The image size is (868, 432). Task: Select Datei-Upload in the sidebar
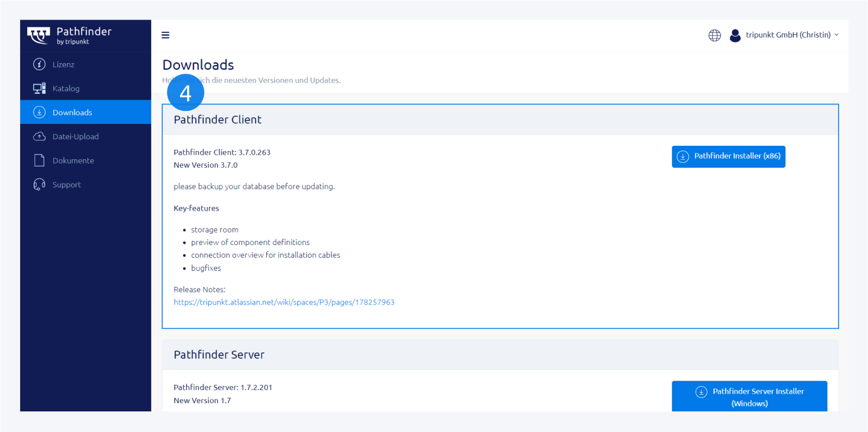tap(76, 136)
